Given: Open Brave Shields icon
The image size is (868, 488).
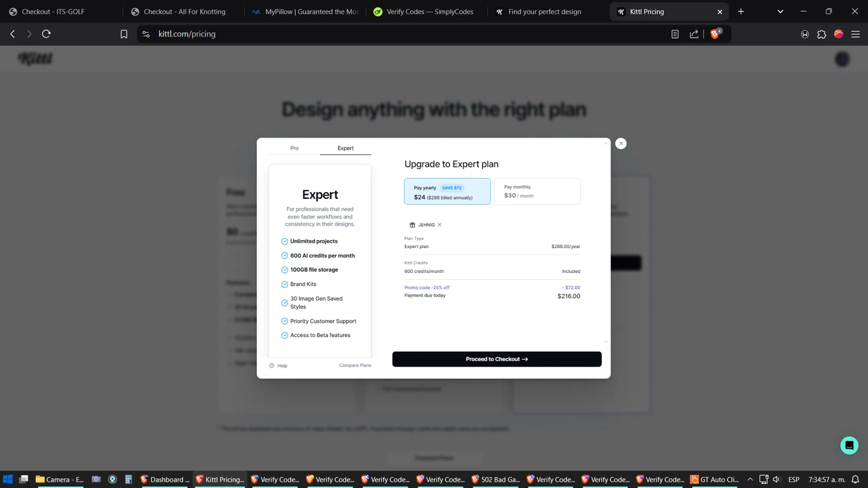Looking at the screenshot, I should [715, 34].
